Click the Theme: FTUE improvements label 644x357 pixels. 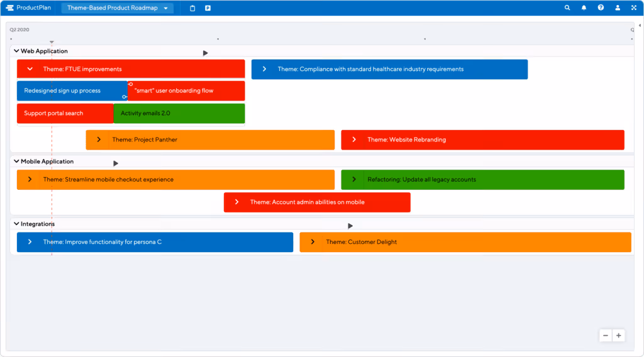[82, 69]
